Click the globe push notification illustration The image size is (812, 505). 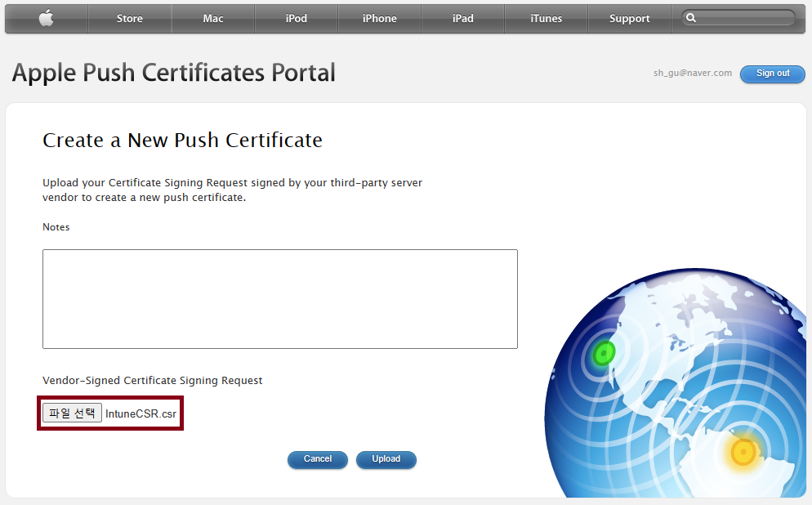coord(676,383)
